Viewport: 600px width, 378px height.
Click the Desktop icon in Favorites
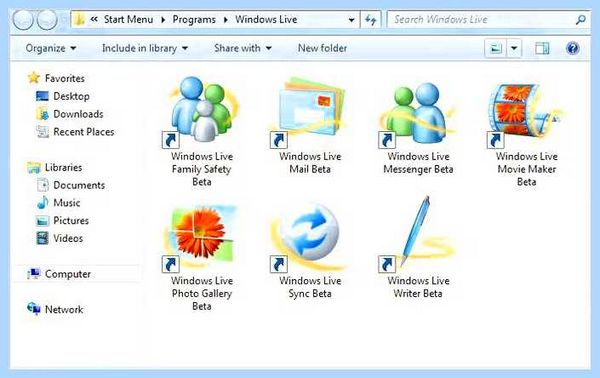coord(42,96)
